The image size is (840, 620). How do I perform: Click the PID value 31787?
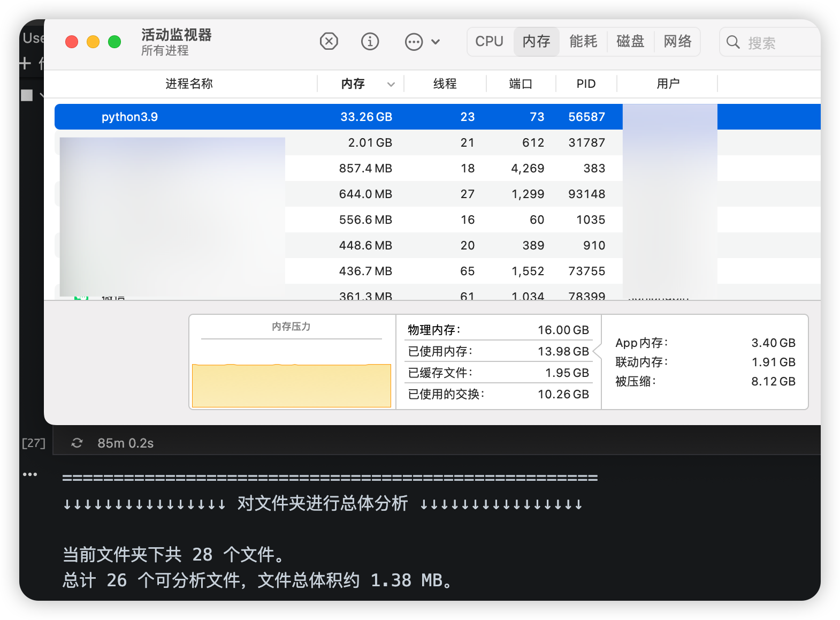point(586,142)
